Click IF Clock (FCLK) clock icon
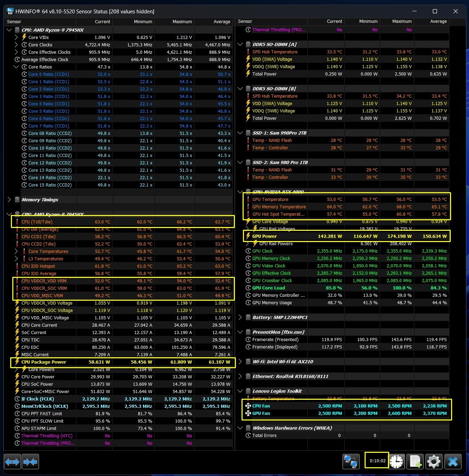Screen dimensions: 469x476 click(x=17, y=399)
